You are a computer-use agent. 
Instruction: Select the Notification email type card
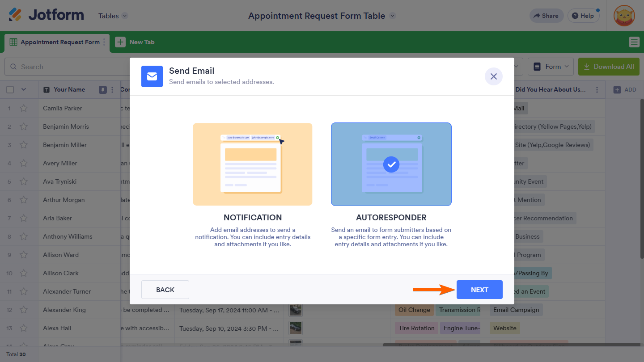click(x=253, y=164)
